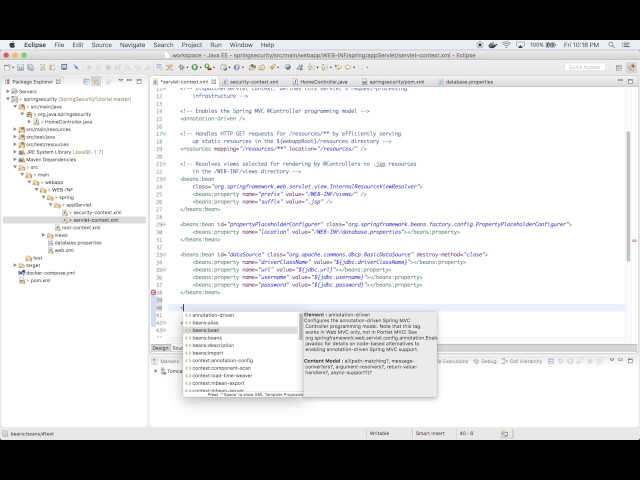Close the servlet-context.xml editor tab
Screen dimensions: 640x480
coord(213,82)
